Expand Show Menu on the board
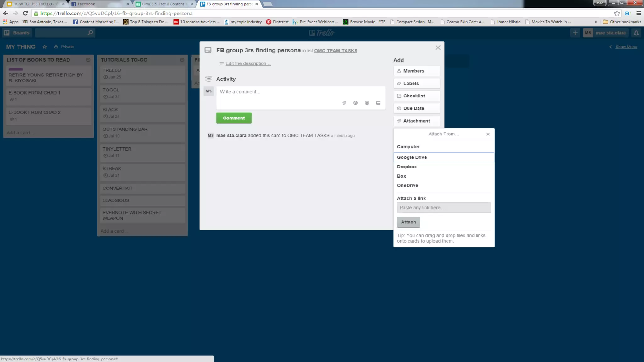Image resolution: width=644 pixels, height=362 pixels. click(x=626, y=47)
